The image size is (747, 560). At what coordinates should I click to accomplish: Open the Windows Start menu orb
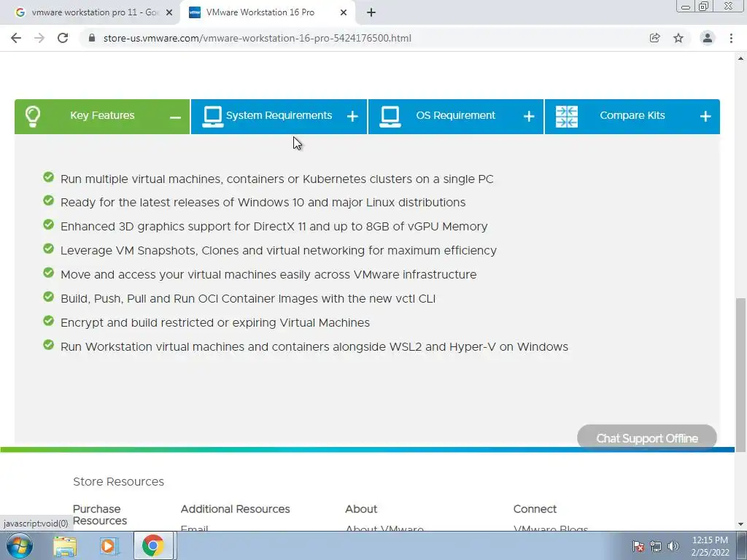pos(20,545)
